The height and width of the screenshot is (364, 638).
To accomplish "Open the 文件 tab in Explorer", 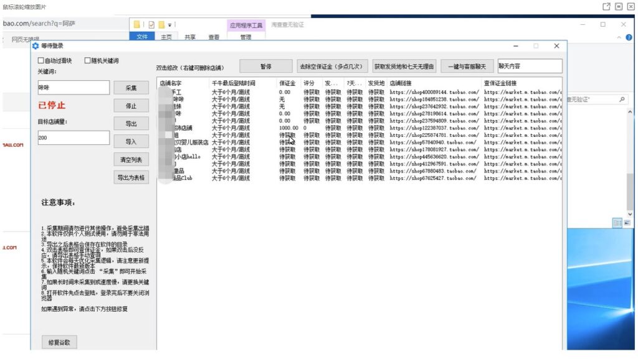I will click(x=142, y=37).
